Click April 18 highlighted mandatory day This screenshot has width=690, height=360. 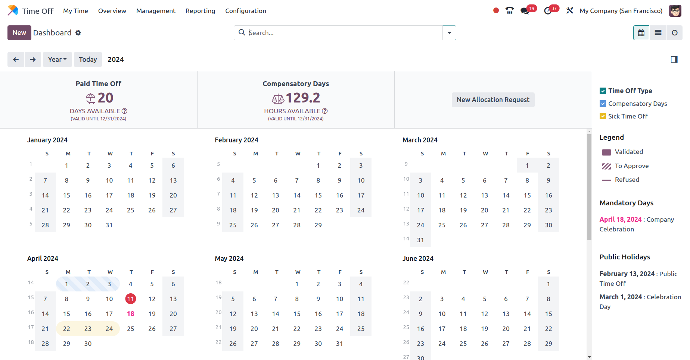tap(131, 314)
